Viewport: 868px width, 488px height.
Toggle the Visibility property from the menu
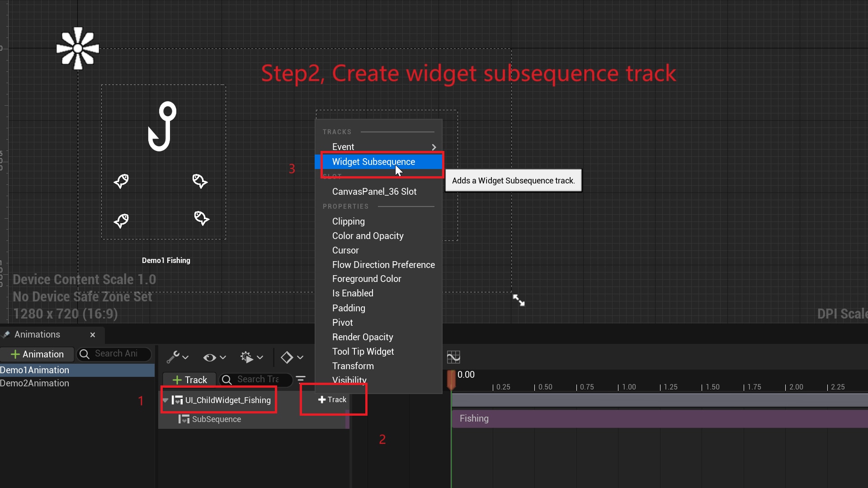pos(349,380)
